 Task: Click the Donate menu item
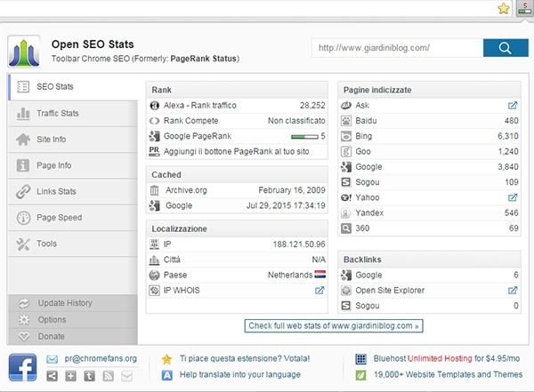(x=73, y=337)
